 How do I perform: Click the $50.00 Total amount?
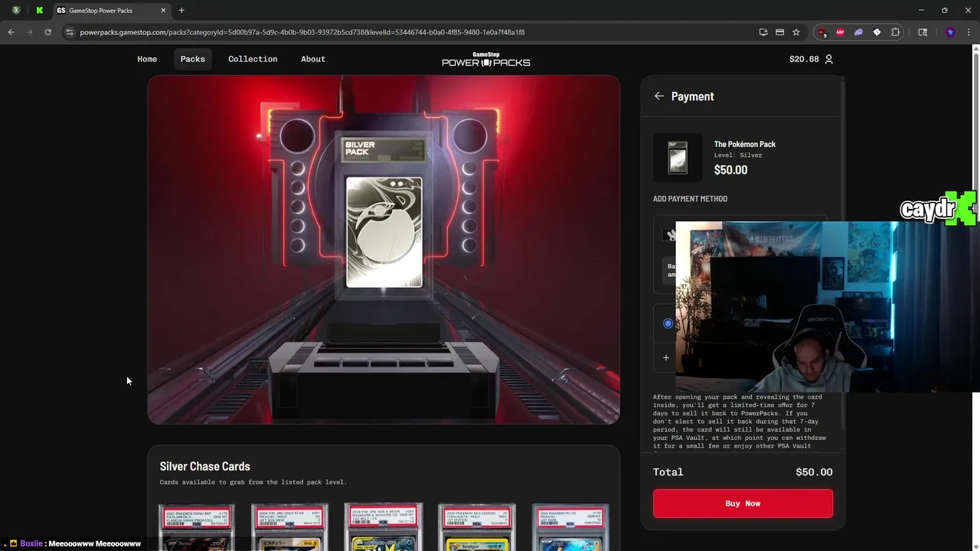[x=814, y=472]
